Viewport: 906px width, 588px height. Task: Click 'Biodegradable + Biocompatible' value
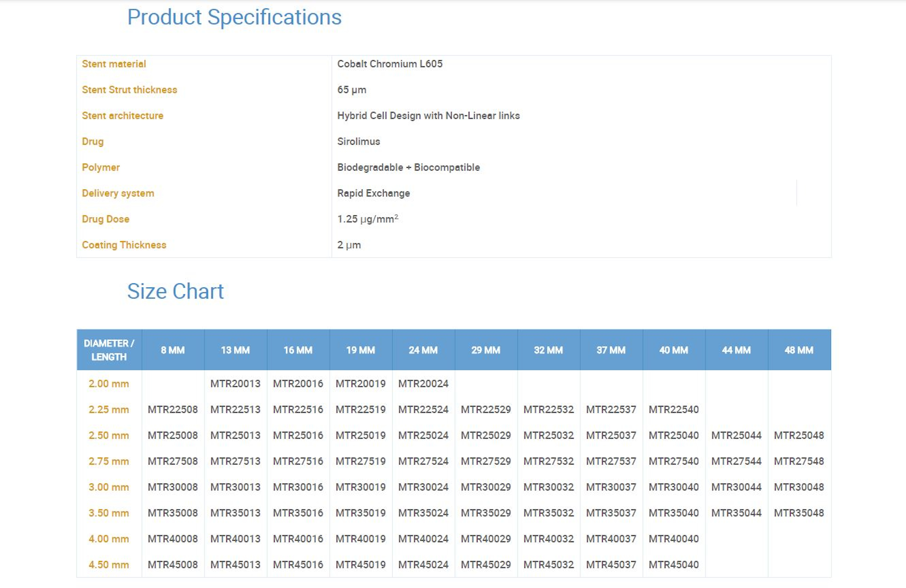click(x=408, y=167)
